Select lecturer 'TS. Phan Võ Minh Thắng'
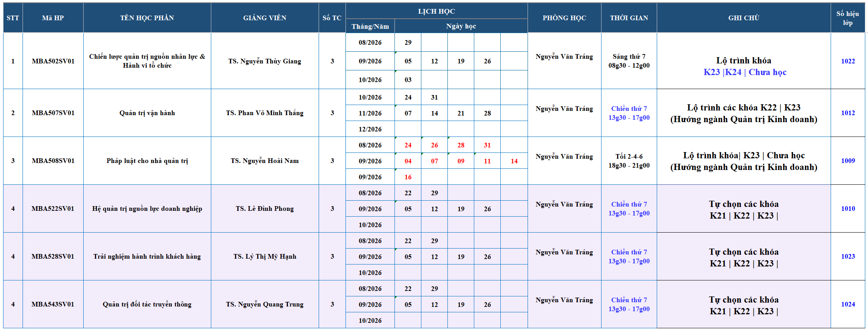This screenshot has height=331, width=868. pyautogui.click(x=265, y=113)
